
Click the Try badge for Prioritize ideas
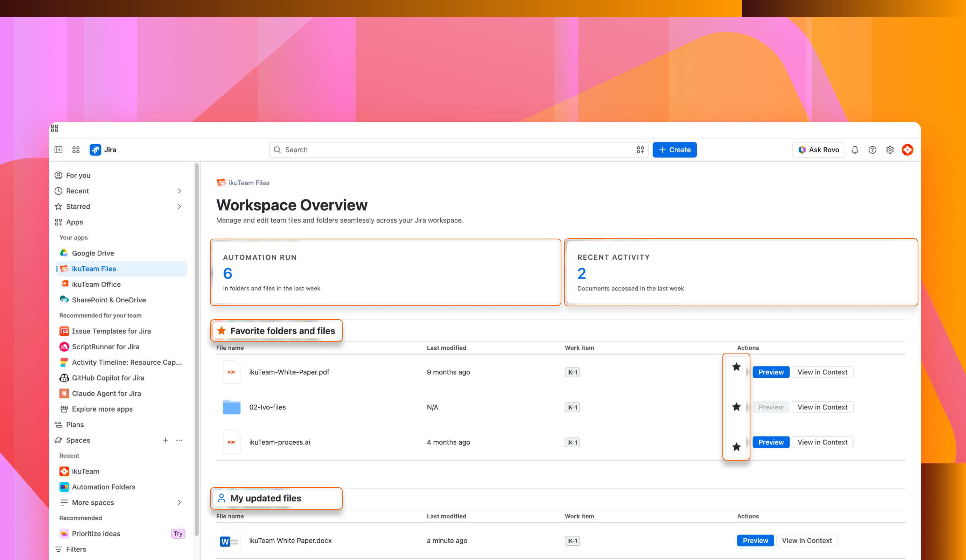tap(178, 533)
